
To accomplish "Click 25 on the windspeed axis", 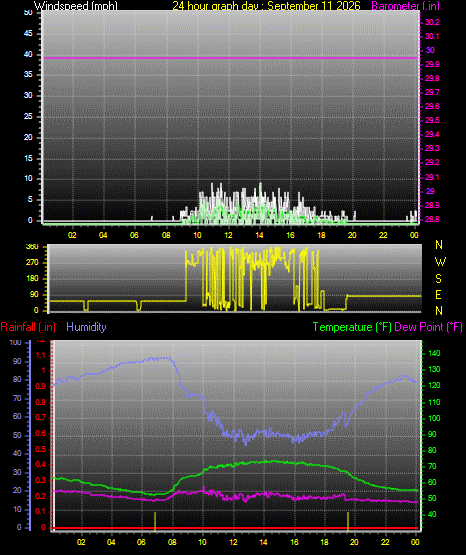I will (28, 116).
